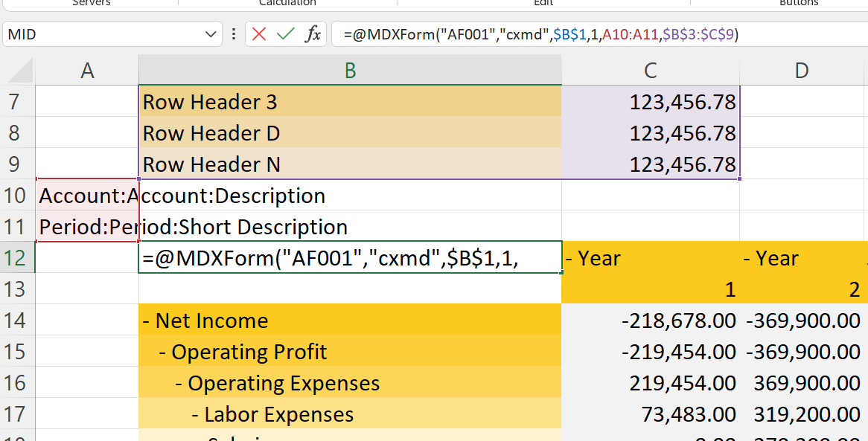
Task: Select column D header
Action: click(x=801, y=71)
